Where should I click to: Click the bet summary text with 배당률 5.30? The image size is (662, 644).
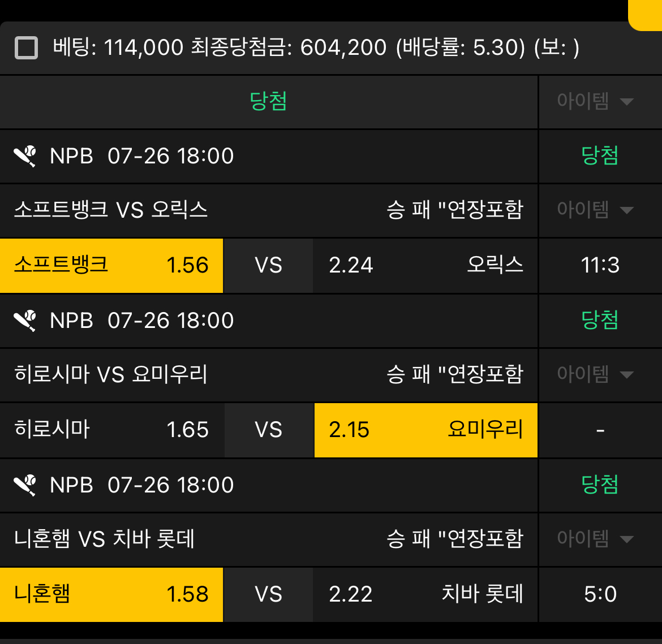pyautogui.click(x=316, y=47)
